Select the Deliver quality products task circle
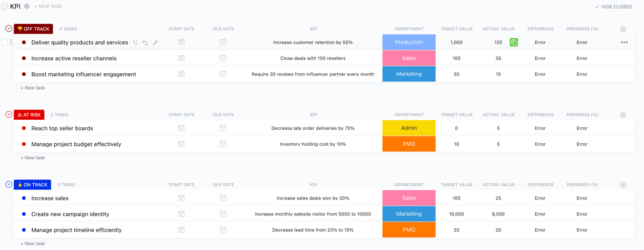The height and width of the screenshot is (250, 644). coord(5,42)
